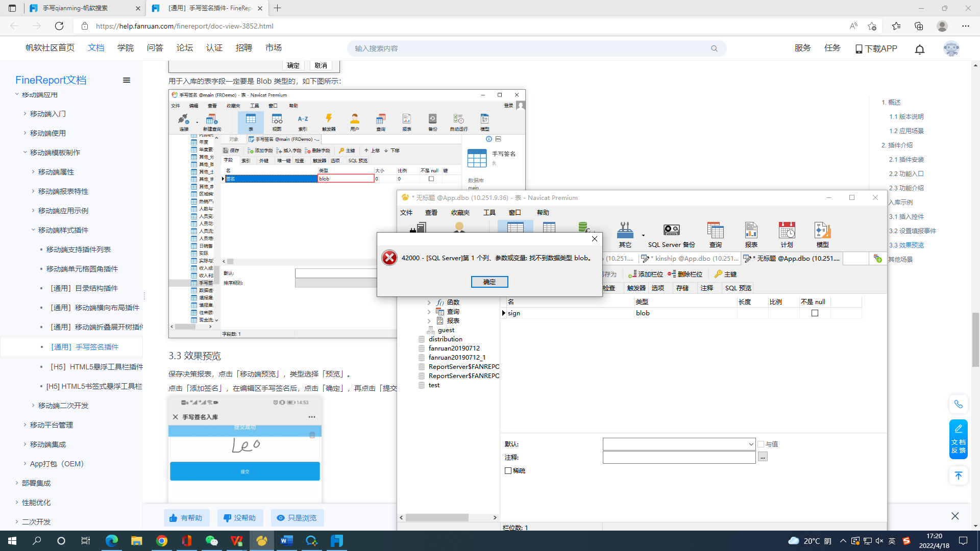The image size is (980, 551).
Task: Open the 计划 scheduler icon in Navicat
Action: tap(787, 236)
